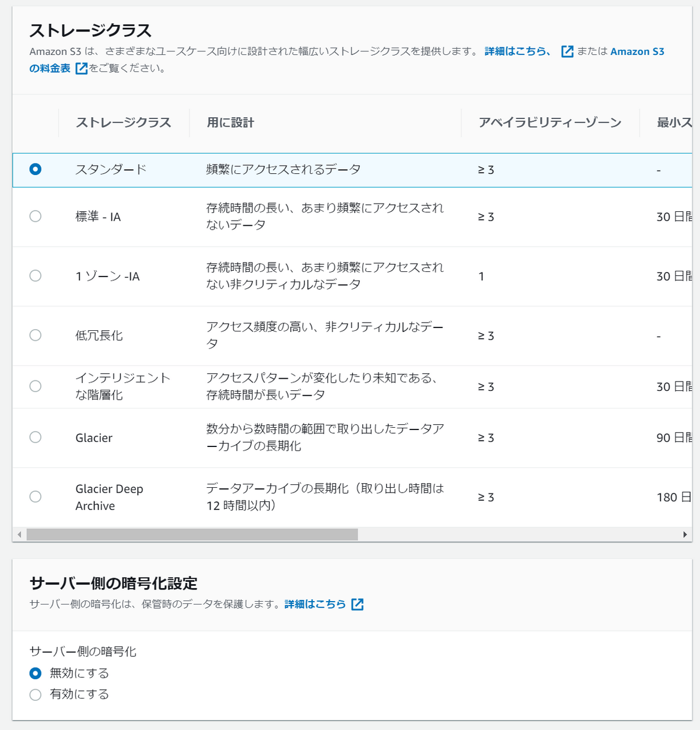
Task: Click the 用に設計 column header
Action: click(x=230, y=123)
